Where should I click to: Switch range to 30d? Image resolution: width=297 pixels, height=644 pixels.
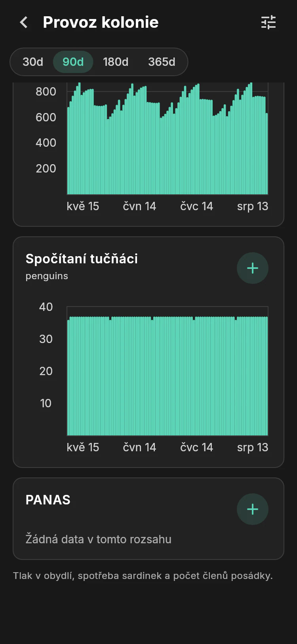point(33,62)
